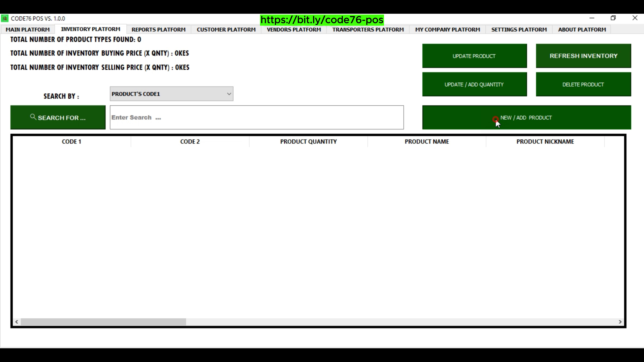
Task: Go to Customer Platform tab
Action: [x=226, y=29]
